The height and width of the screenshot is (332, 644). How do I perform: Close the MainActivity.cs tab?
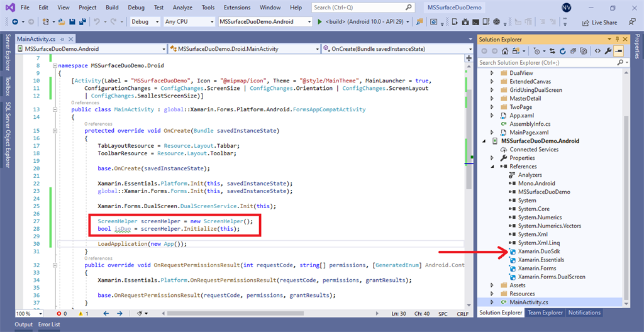coord(70,40)
